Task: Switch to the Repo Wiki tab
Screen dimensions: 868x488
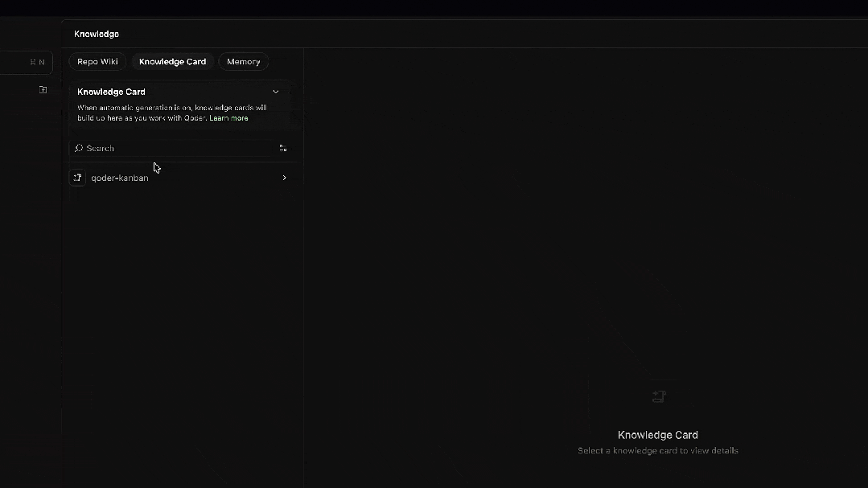Action: (x=97, y=61)
